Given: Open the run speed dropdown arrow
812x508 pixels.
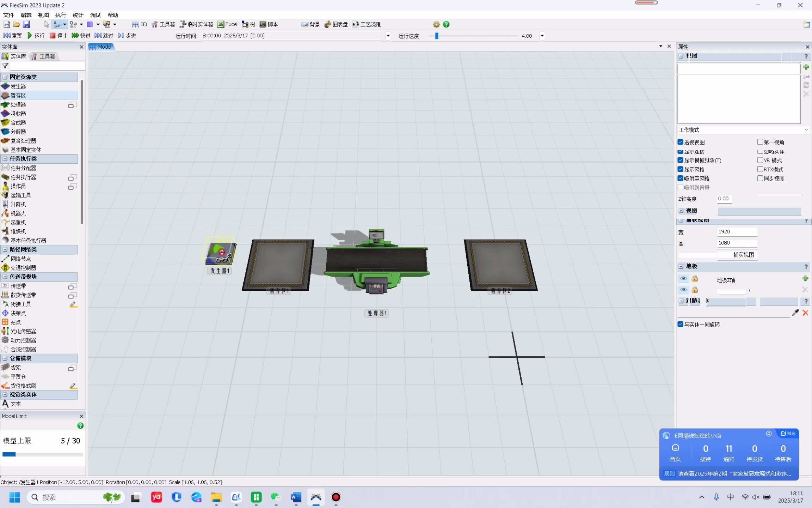Looking at the screenshot, I should coord(542,36).
